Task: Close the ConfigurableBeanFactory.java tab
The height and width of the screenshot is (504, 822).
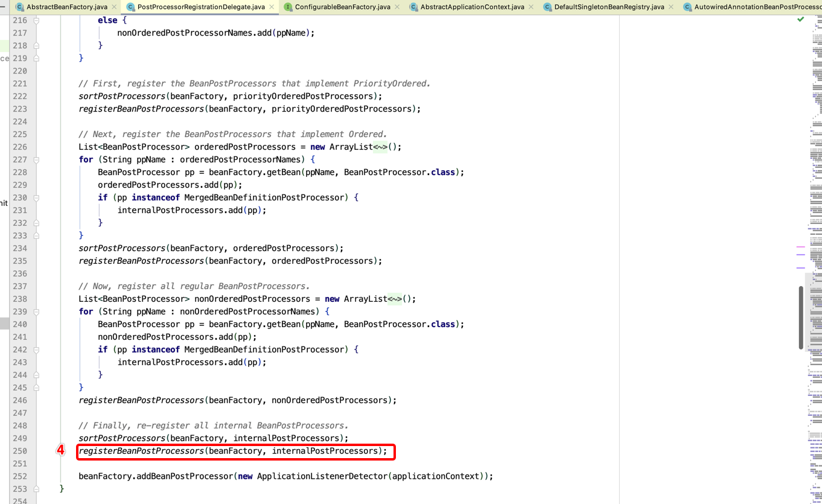Action: pyautogui.click(x=397, y=7)
